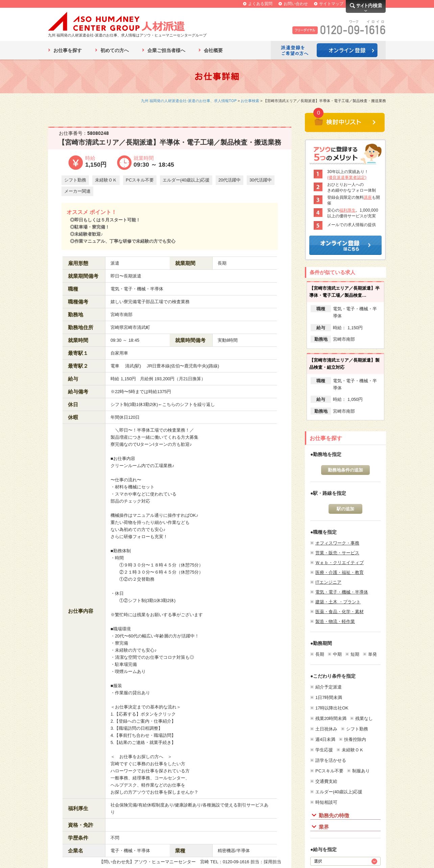Open 優良派遣事業者認定 link
434x868 pixels.
click(x=347, y=177)
